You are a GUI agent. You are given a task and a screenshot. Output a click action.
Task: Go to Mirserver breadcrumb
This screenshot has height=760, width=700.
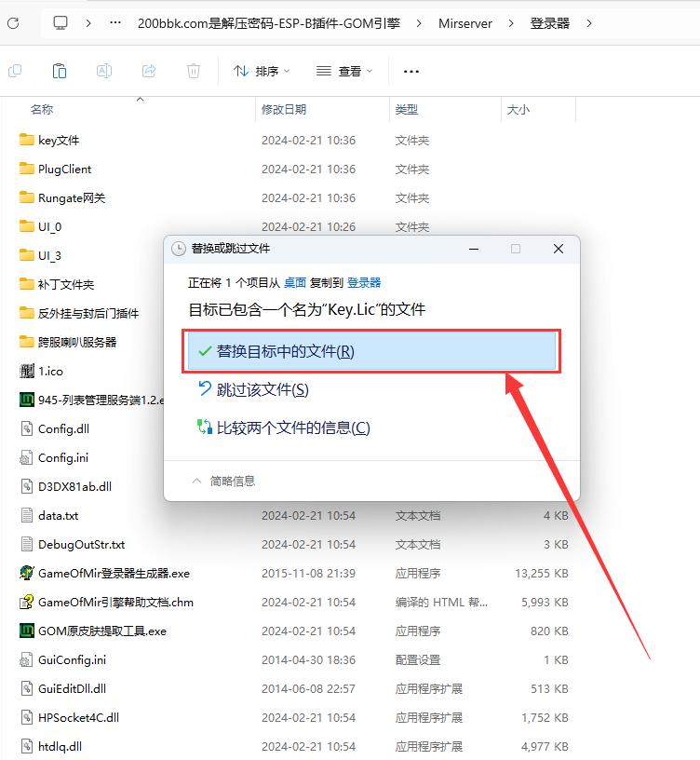coord(465,23)
